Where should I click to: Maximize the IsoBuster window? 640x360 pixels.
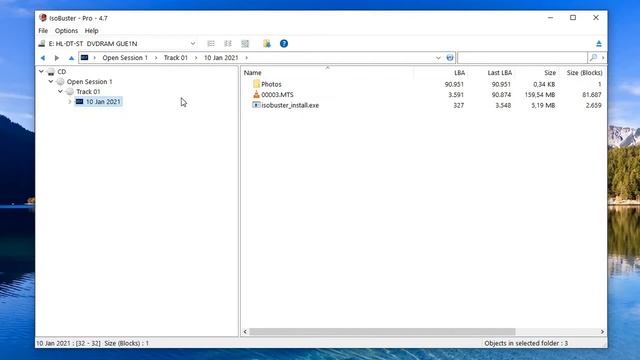click(x=573, y=18)
